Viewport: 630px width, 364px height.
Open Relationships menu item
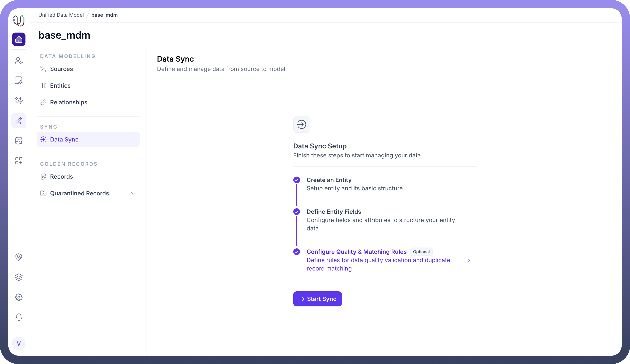point(68,102)
